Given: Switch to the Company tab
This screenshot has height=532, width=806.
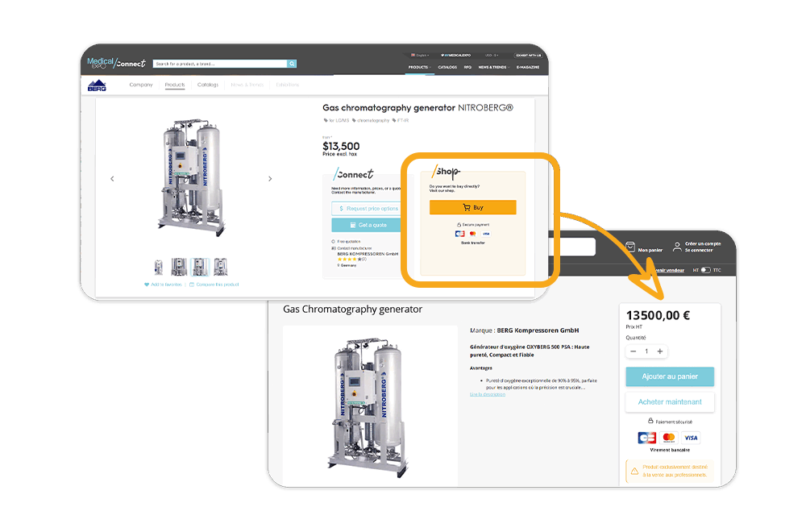Looking at the screenshot, I should pos(141,85).
